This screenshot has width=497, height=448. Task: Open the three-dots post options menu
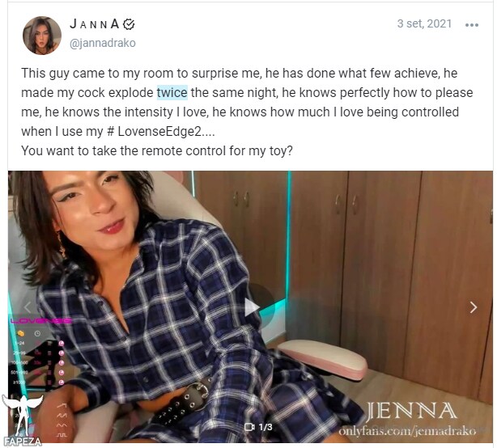(x=471, y=25)
